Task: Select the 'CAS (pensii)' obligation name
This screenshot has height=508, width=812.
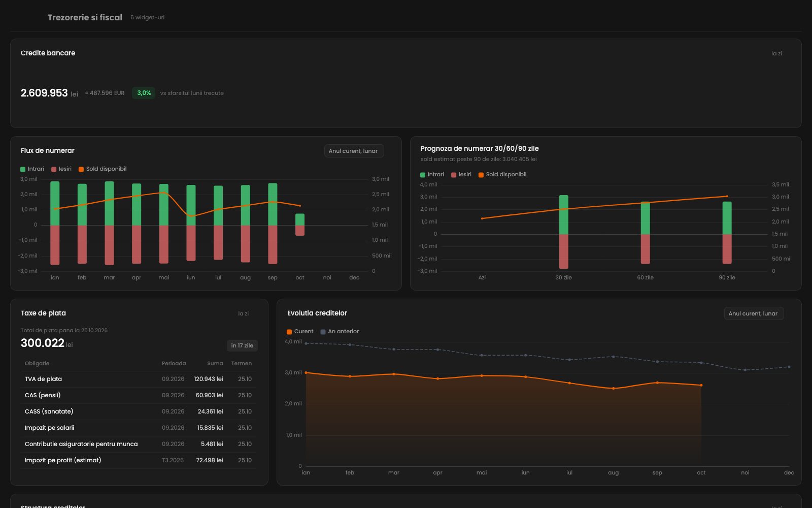Action: tap(43, 395)
